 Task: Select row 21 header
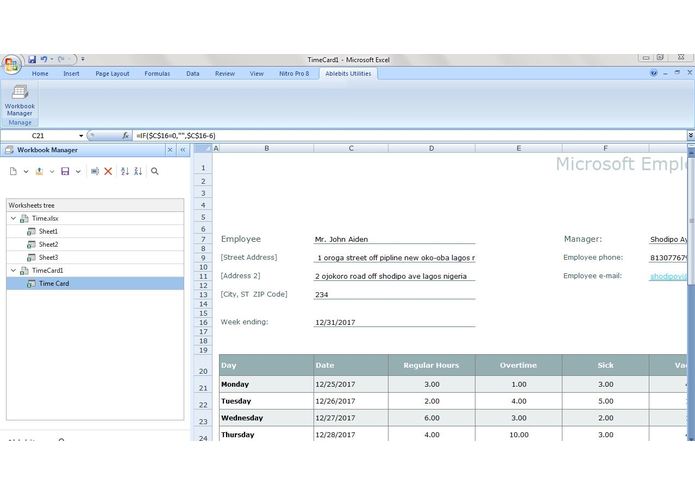pyautogui.click(x=203, y=385)
